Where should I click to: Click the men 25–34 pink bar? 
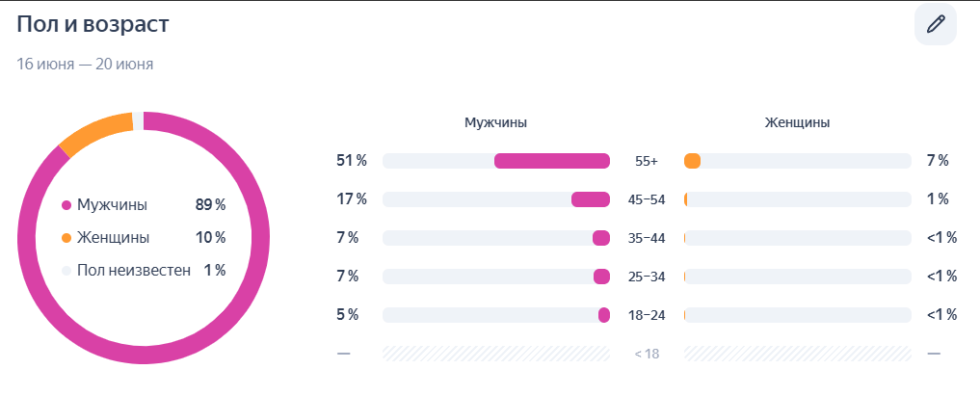coord(601,277)
